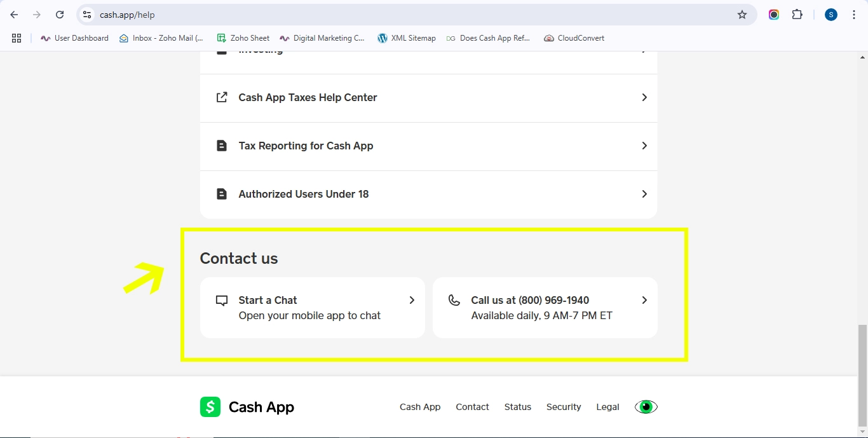Expand chevron on Authorized Users Under 18
Viewport: 868px width, 438px height.
point(644,194)
